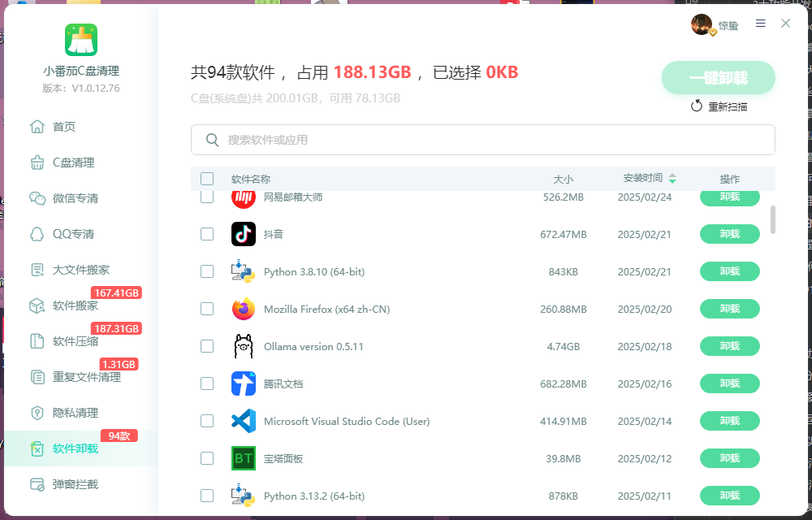Viewport: 812px width, 520px height.
Task: Uninstall Python 3.13.2 via 卸载 button
Action: coord(730,496)
